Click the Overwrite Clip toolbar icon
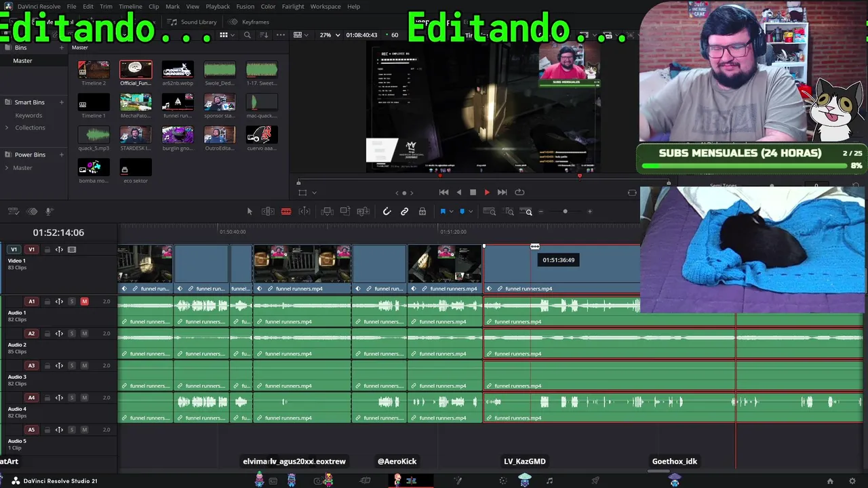This screenshot has width=868, height=488. coord(344,211)
